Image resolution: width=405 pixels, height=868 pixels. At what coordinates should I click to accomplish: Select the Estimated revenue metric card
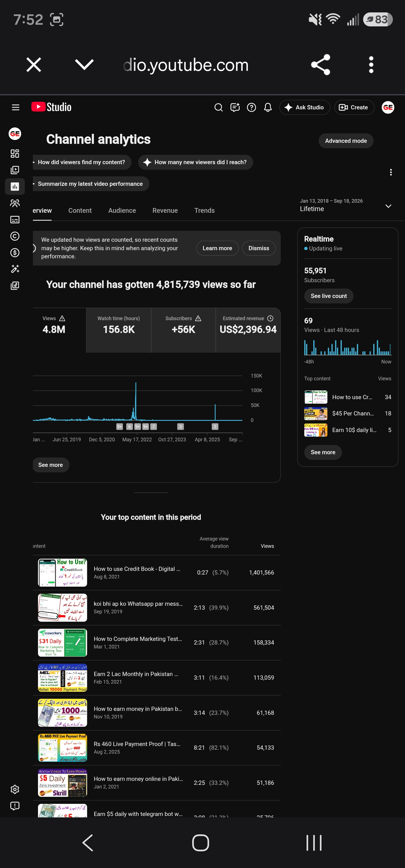coord(248,330)
